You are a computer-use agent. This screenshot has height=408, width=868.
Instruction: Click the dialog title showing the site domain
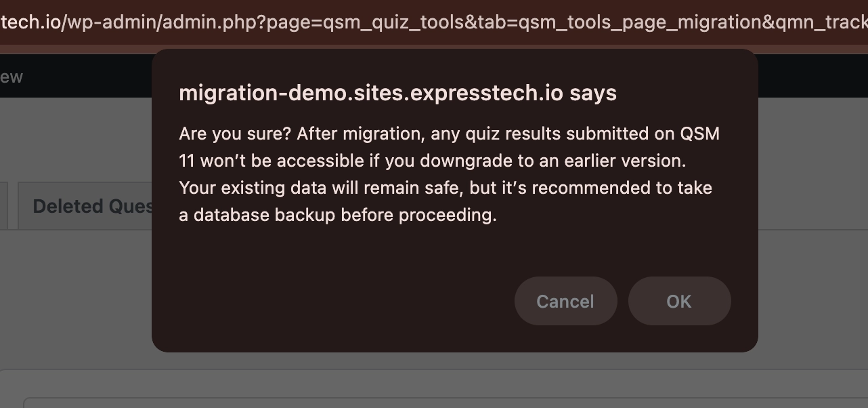point(397,93)
